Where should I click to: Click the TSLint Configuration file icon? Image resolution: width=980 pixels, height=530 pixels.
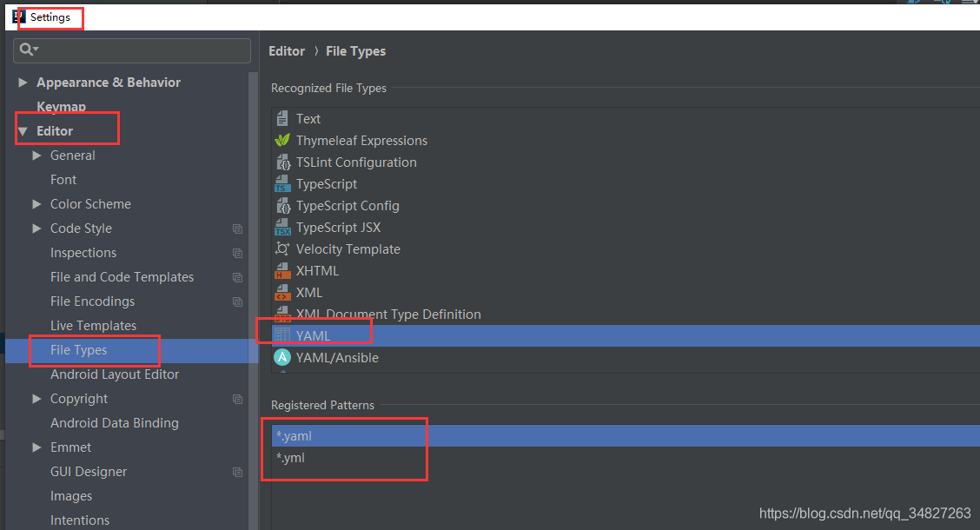pyautogui.click(x=283, y=162)
